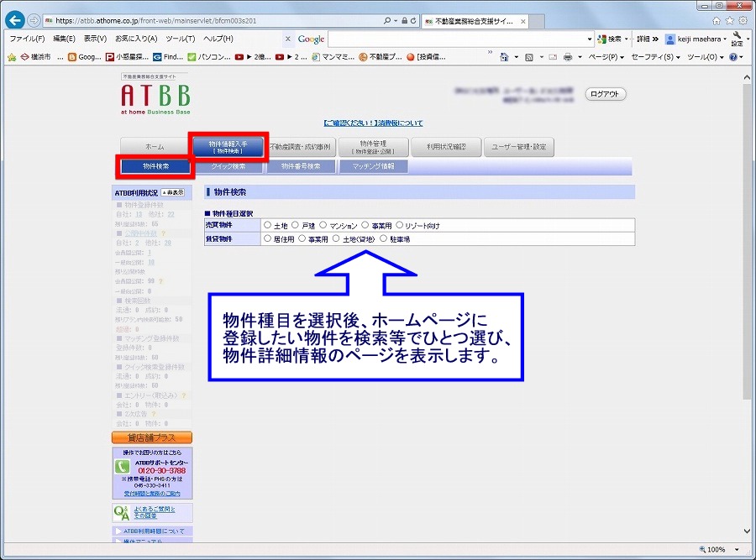The height and width of the screenshot is (560, 756).
Task: Select マンション radio under 売買物件
Action: coord(323,225)
